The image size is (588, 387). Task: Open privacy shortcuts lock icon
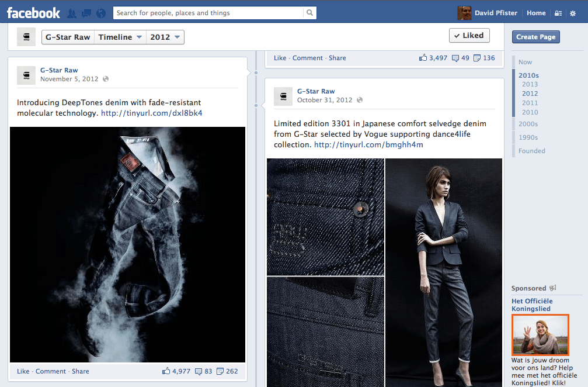click(558, 13)
